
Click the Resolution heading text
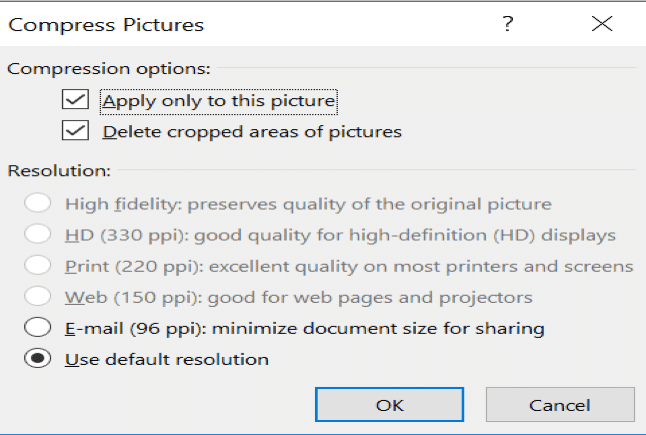click(x=59, y=170)
